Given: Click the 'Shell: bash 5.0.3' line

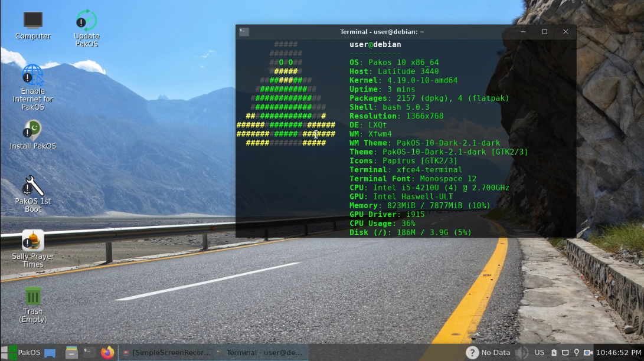Looking at the screenshot, I should point(390,107).
